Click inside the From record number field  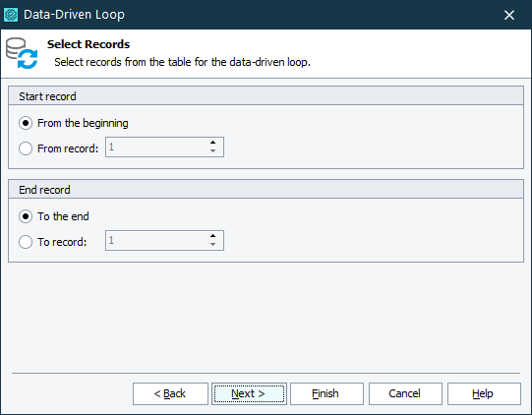click(156, 147)
